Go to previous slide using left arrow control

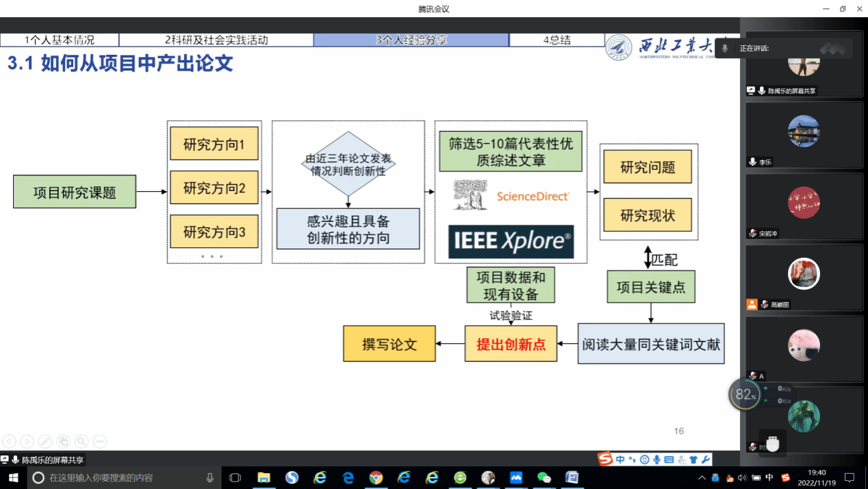[9, 442]
